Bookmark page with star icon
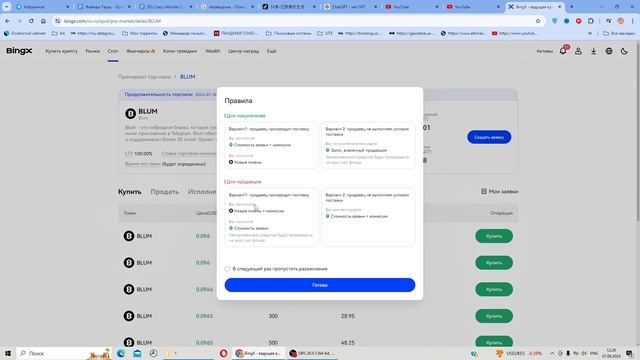This screenshot has width=640, height=360. coord(538,21)
